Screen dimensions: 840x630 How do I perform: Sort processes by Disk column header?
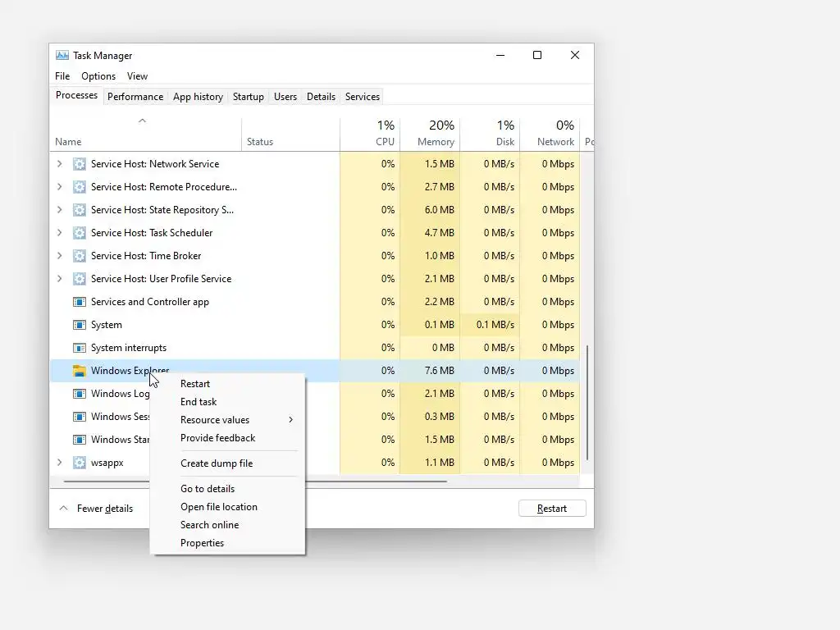[x=491, y=134]
